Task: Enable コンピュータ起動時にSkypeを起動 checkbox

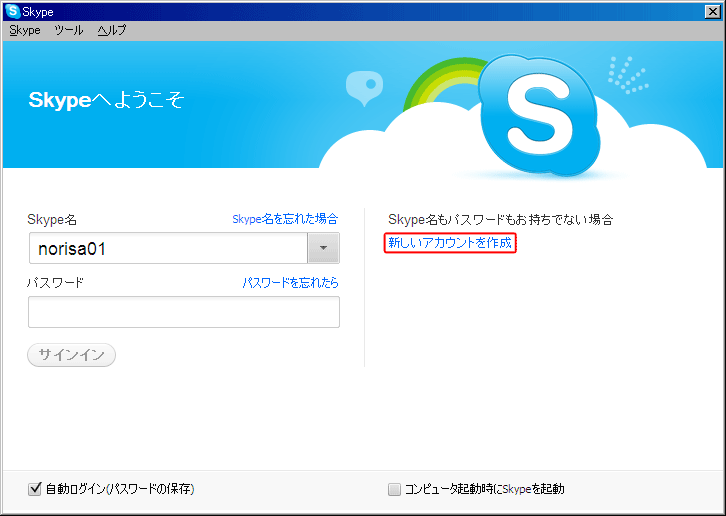Action: 394,489
